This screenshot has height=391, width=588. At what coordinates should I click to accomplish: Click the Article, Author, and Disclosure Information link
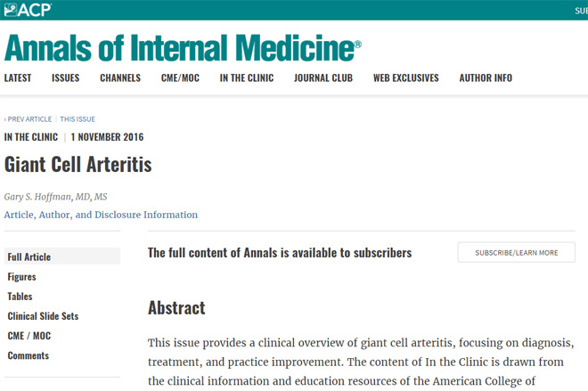[x=101, y=215]
